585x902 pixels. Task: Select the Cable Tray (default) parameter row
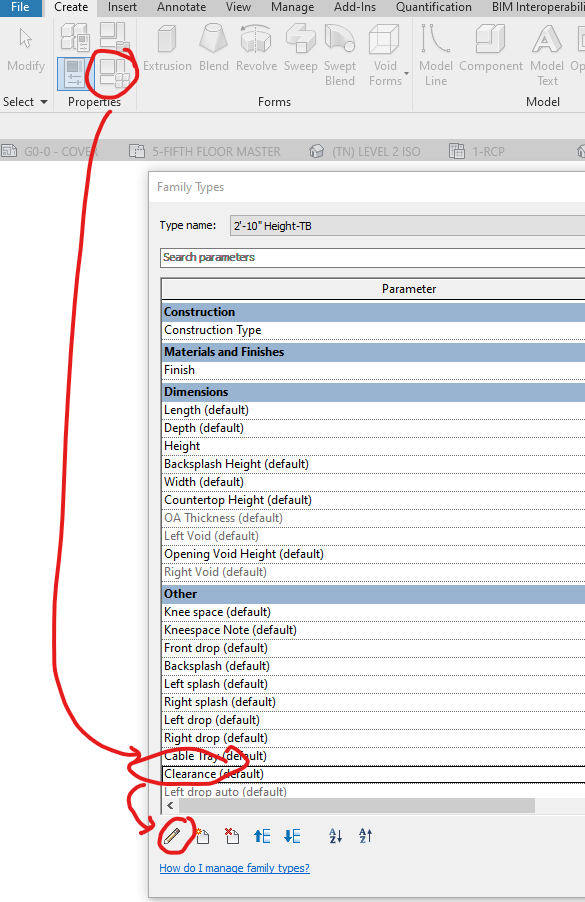[373, 756]
